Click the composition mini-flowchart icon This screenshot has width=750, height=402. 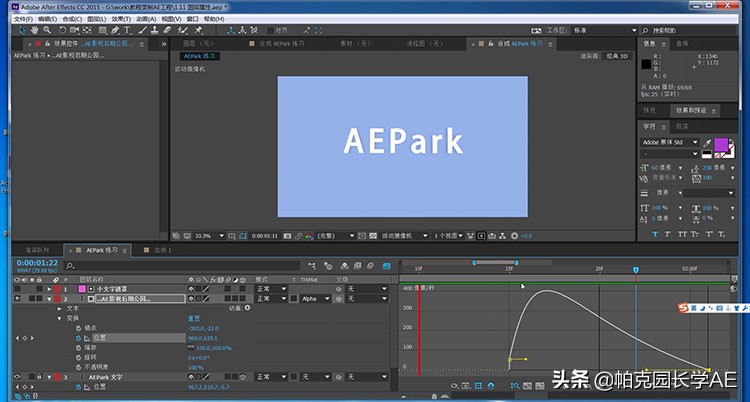(x=312, y=266)
